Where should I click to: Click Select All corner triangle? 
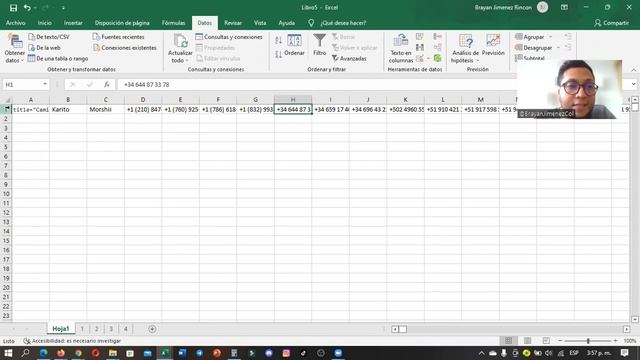click(7, 100)
